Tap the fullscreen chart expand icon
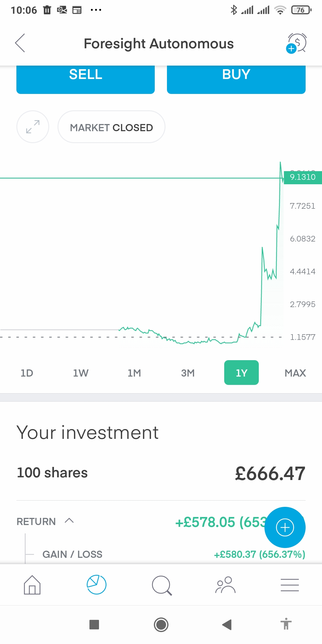 click(x=33, y=127)
